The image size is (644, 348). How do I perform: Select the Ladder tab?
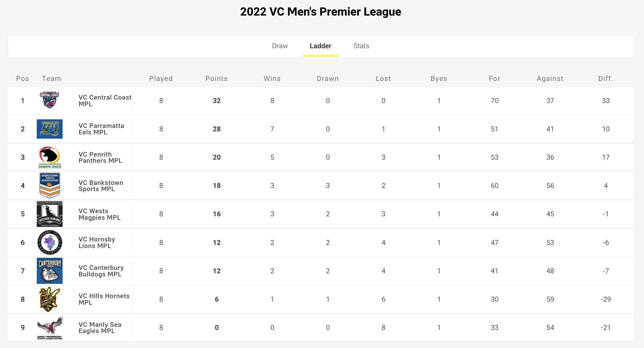320,46
